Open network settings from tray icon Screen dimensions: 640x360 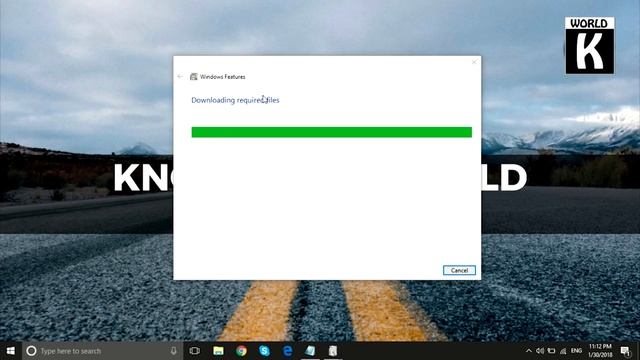pos(563,351)
